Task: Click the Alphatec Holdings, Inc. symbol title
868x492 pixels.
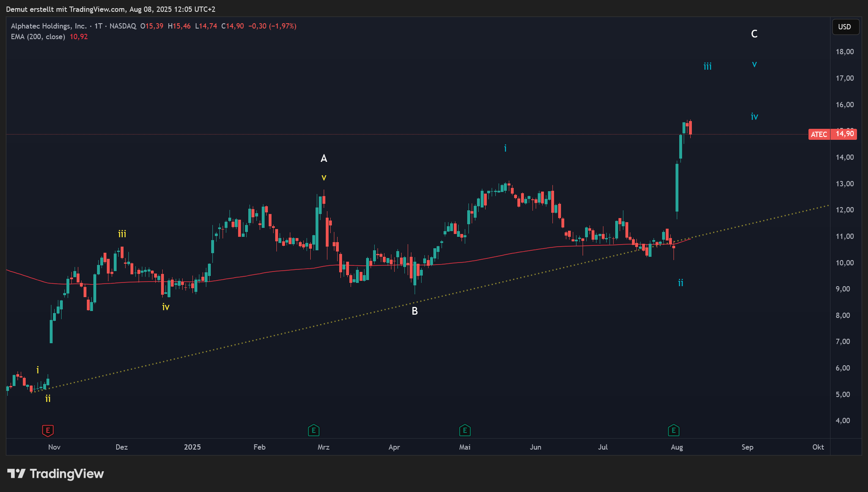Action: click(x=49, y=26)
